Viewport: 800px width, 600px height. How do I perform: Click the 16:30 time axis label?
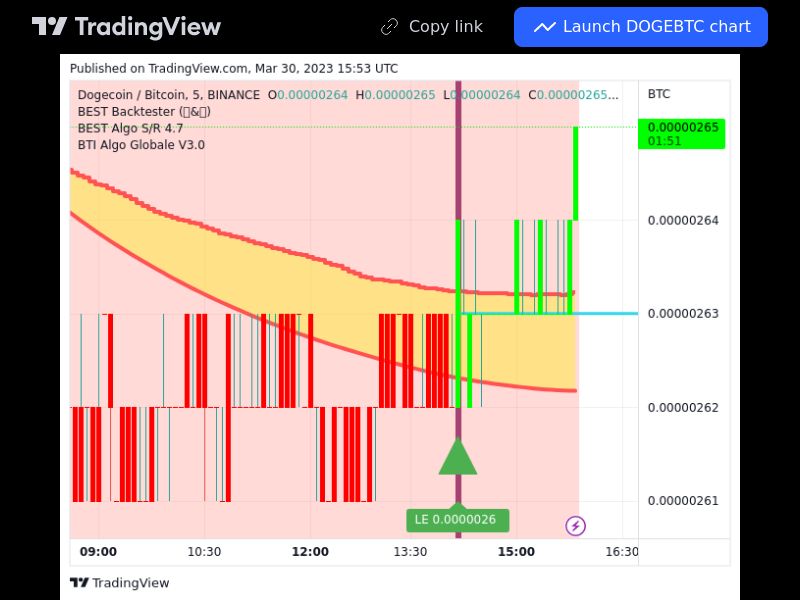(x=621, y=552)
